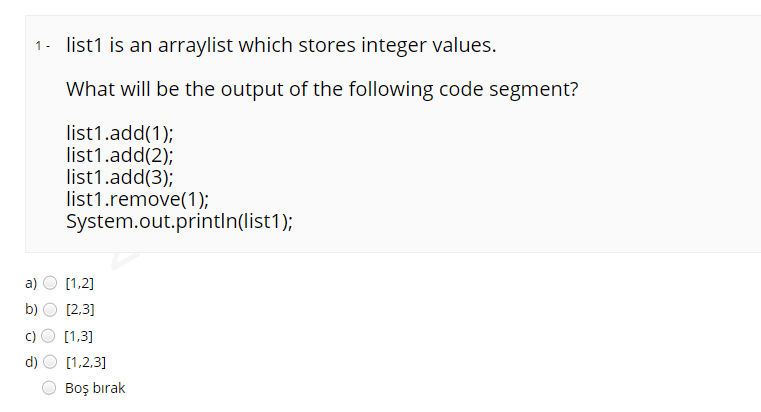The image size is (761, 412).
Task: Click the code line list1.add(1);
Action: click(120, 133)
